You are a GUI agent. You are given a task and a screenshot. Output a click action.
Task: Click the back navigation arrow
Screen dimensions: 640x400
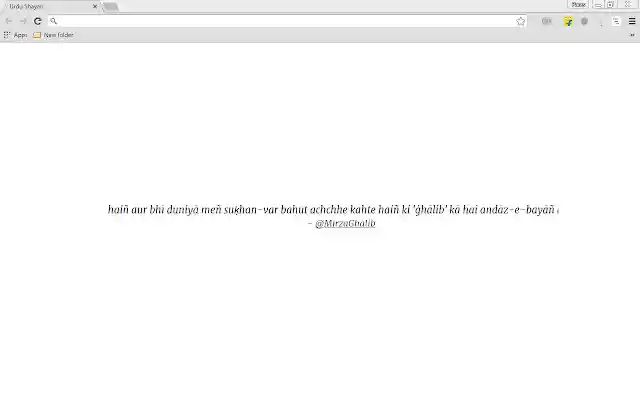9,21
